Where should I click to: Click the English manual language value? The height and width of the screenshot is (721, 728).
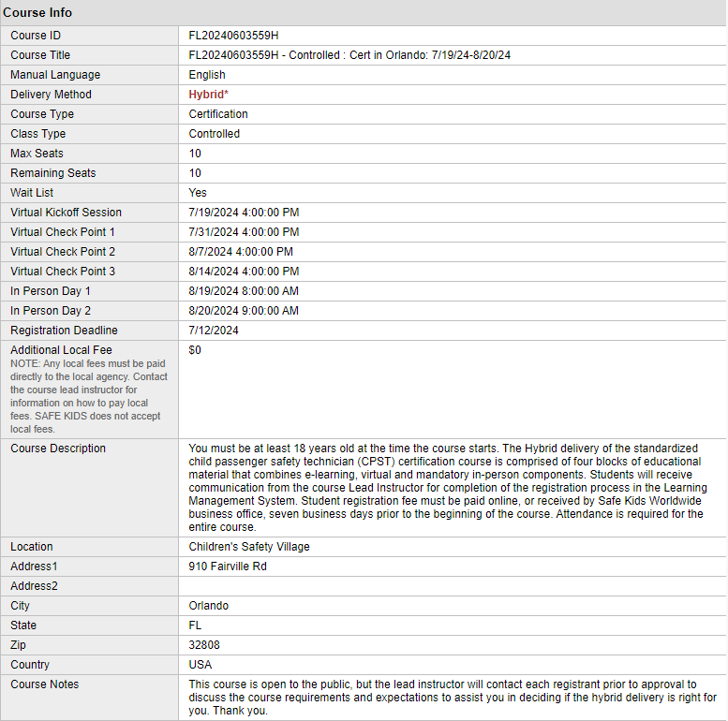(x=207, y=75)
